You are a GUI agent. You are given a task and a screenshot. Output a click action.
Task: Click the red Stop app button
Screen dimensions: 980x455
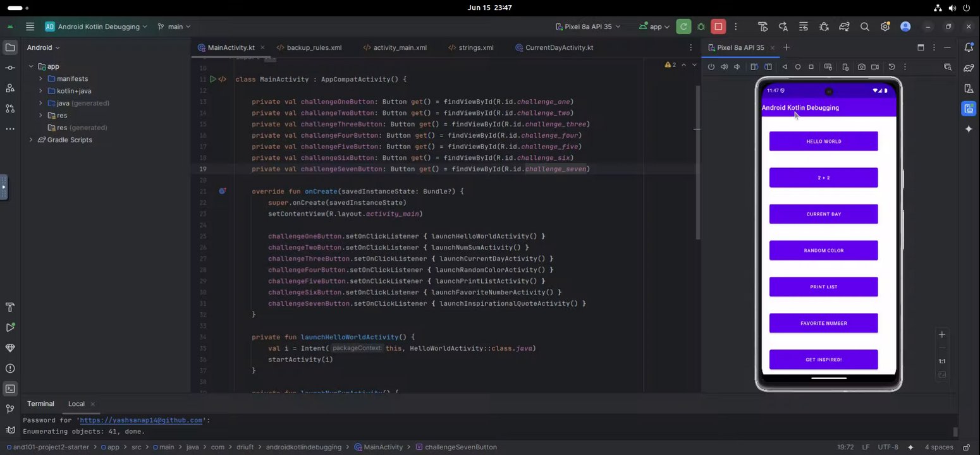718,27
